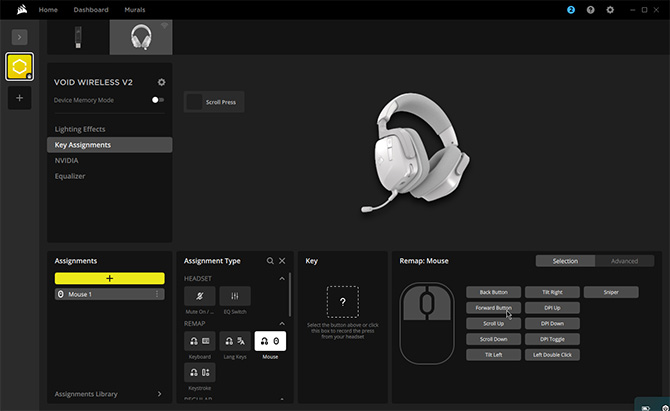Collapse the HEADSET category
670x411 pixels.
[x=282, y=279]
